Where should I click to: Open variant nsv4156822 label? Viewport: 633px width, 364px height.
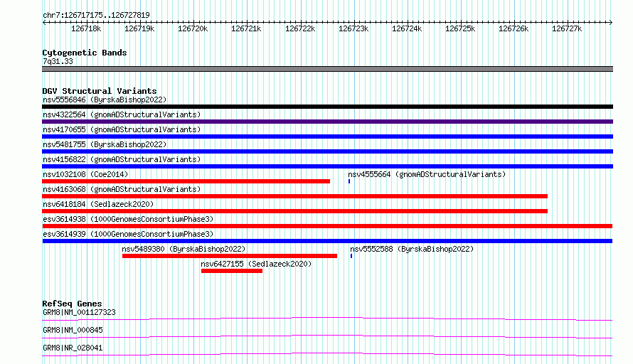click(122, 159)
